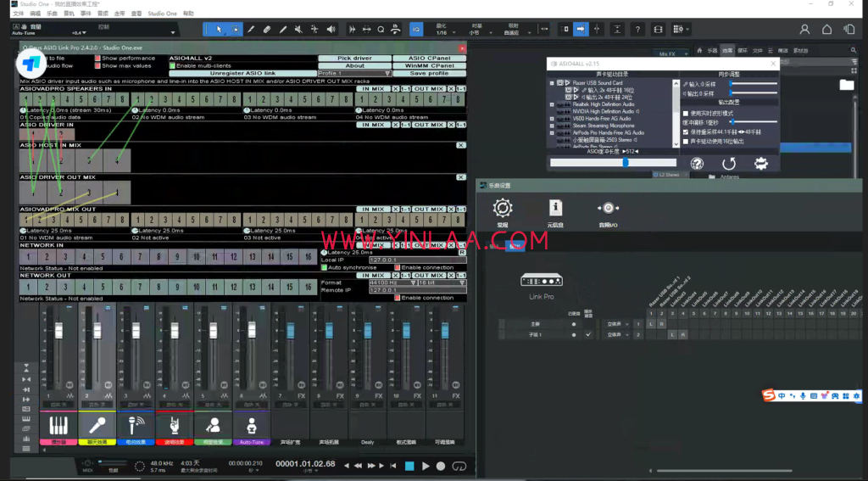This screenshot has width=868, height=481.
Task: Open Network Out 44100 Hz format dropdown
Action: (392, 282)
